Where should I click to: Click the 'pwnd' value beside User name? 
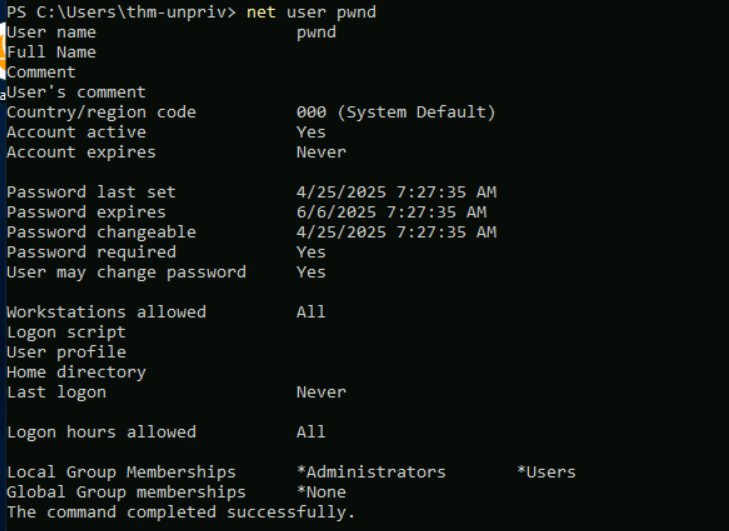[x=316, y=33]
